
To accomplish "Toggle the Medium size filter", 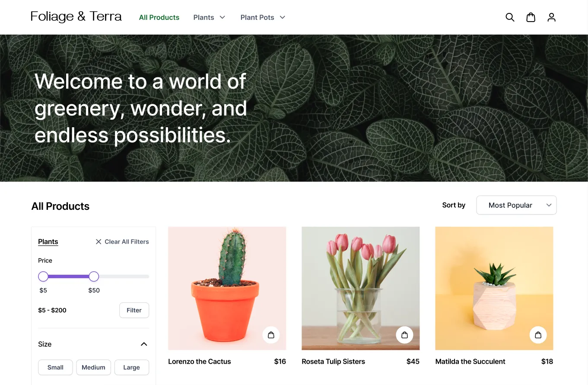I will [x=93, y=367].
